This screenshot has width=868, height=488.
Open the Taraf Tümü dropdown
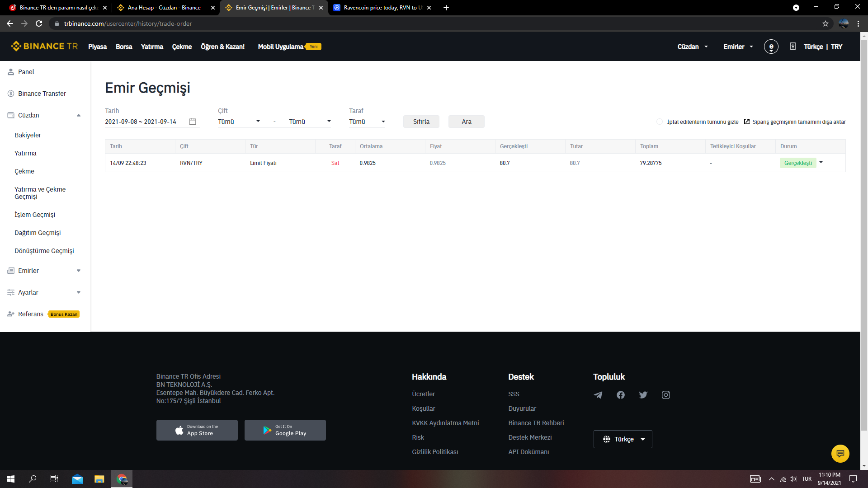[x=367, y=122]
